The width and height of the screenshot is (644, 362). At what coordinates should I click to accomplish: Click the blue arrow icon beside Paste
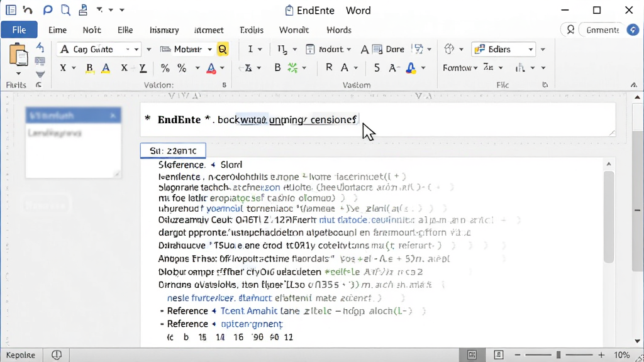(x=40, y=47)
